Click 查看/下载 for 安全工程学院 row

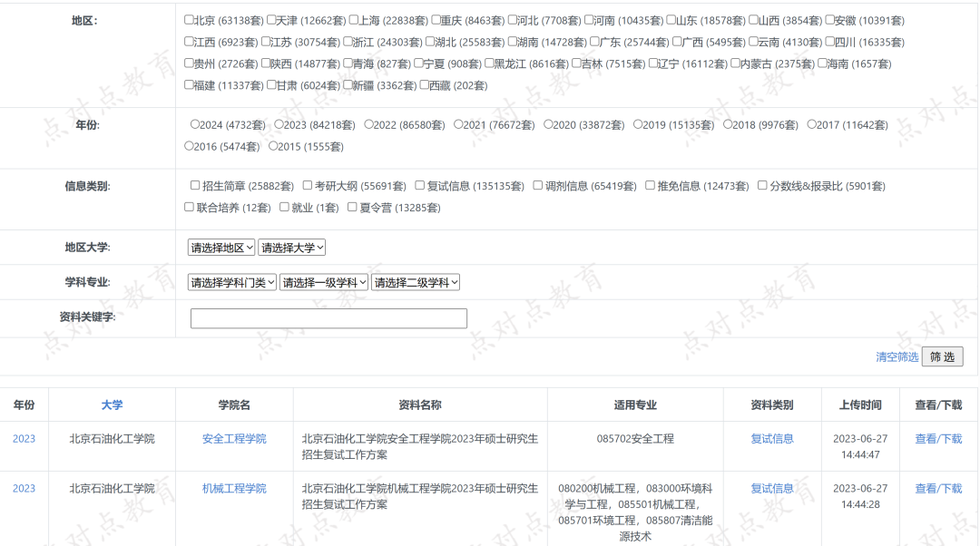point(939,439)
